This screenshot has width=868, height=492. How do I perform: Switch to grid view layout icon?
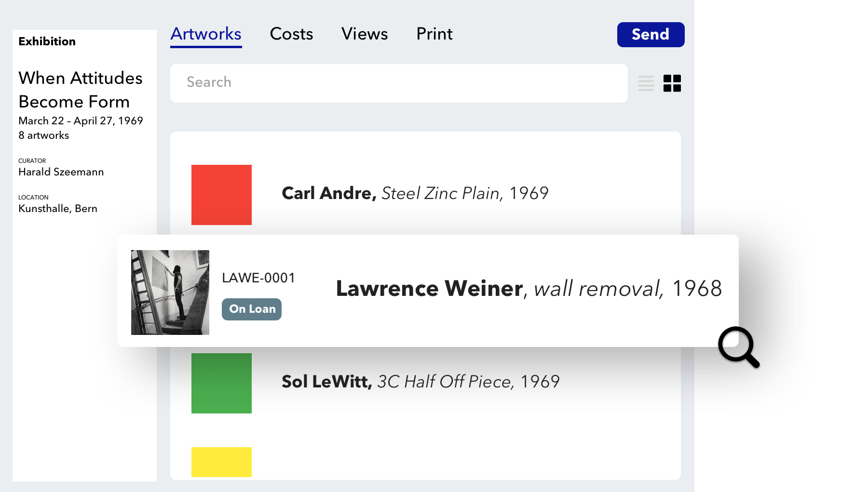tap(672, 83)
